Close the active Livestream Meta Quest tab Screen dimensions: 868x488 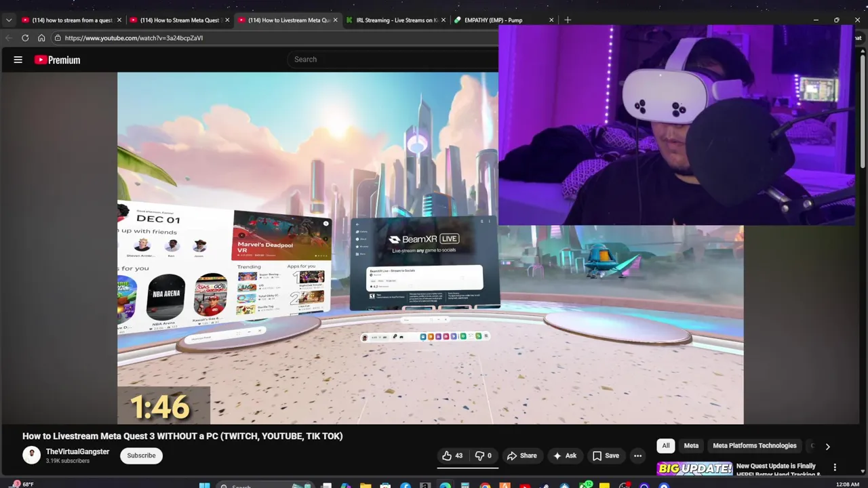tap(335, 20)
